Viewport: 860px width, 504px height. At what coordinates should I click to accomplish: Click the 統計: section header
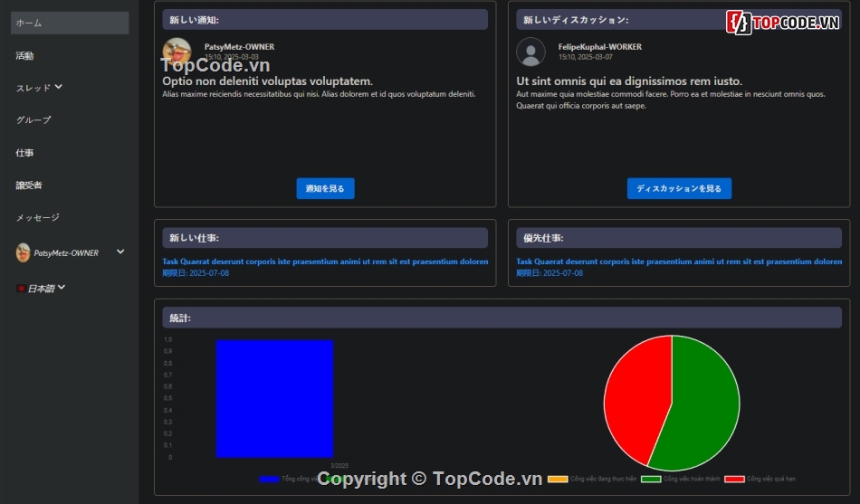[502, 319]
